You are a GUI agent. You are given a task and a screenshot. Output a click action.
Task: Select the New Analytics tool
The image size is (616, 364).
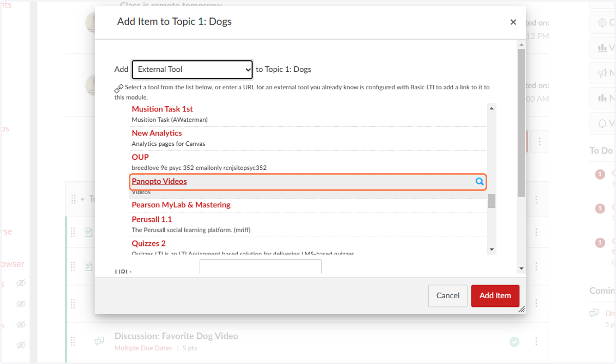157,133
